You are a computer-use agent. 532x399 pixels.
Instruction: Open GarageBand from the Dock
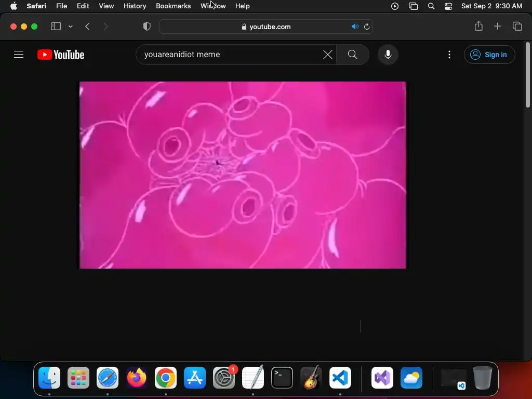pyautogui.click(x=311, y=377)
